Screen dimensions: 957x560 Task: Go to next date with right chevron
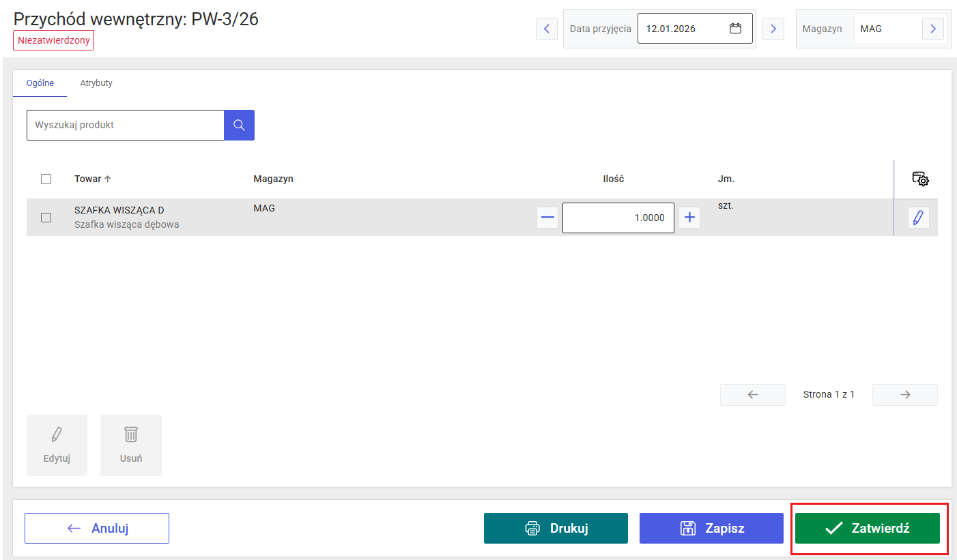[773, 29]
